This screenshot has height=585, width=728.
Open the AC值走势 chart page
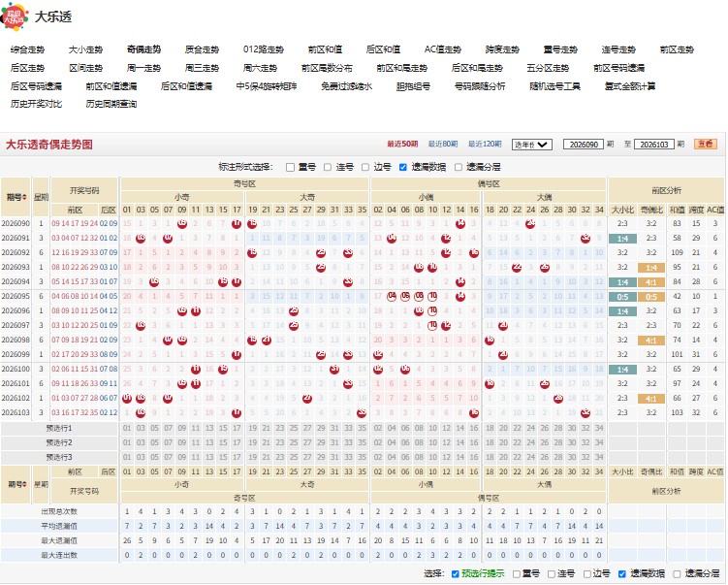443,49
